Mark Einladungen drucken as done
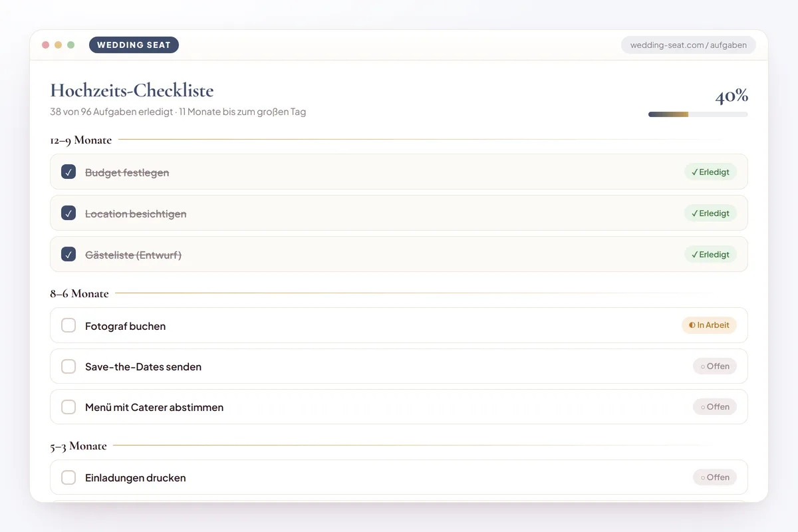 click(68, 477)
